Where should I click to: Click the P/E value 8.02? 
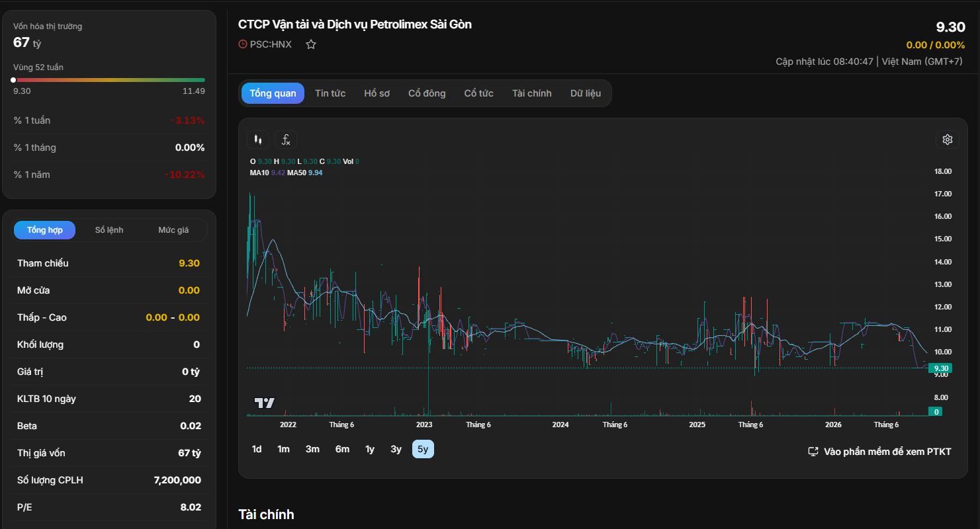click(x=191, y=507)
